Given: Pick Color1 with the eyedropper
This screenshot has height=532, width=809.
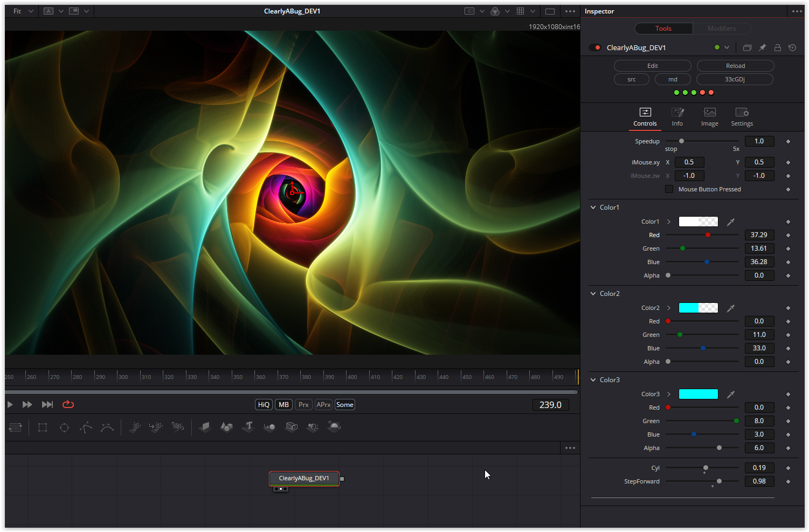Looking at the screenshot, I should pos(731,222).
